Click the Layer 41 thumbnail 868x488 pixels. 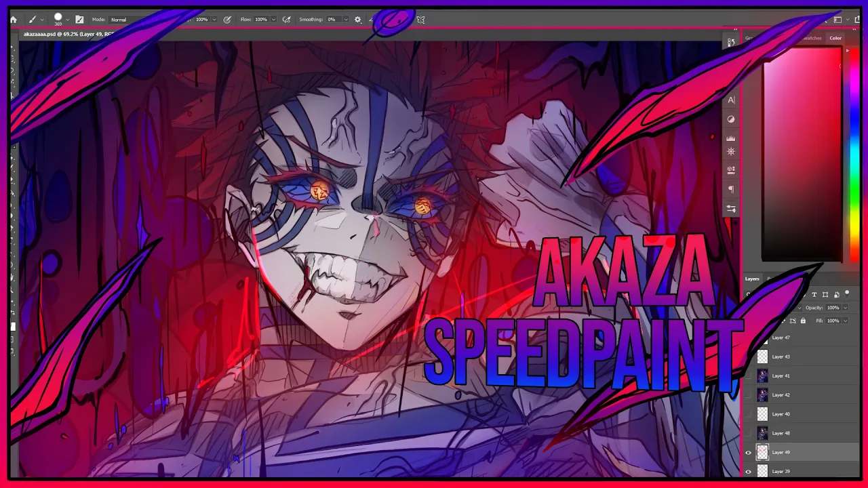click(762, 375)
